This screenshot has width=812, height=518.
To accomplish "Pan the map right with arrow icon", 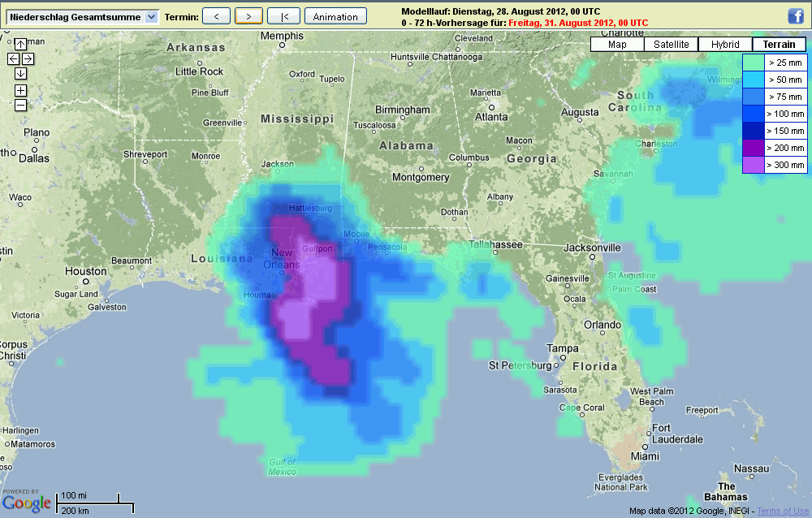I will pos(28,59).
